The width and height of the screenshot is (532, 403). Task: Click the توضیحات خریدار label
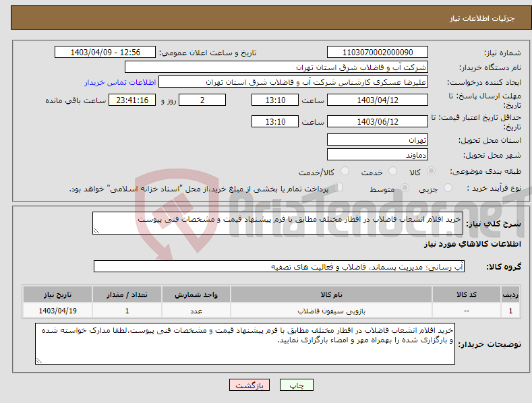tap(490, 344)
